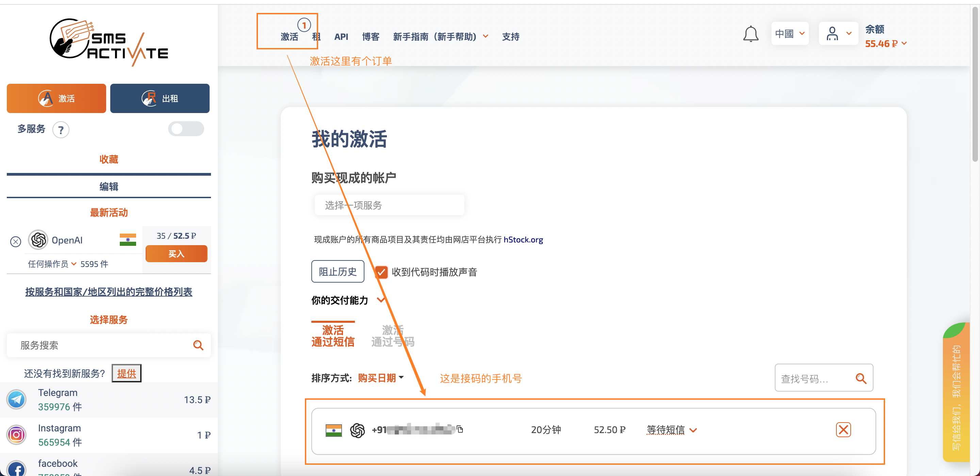Select the Telegram service icon
This screenshot has height=476, width=980.
tap(16, 399)
